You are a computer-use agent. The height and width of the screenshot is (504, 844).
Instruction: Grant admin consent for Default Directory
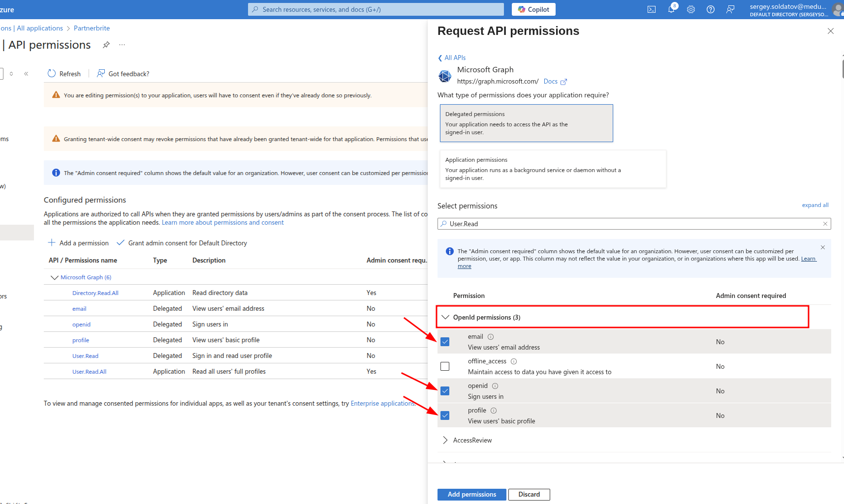click(182, 243)
